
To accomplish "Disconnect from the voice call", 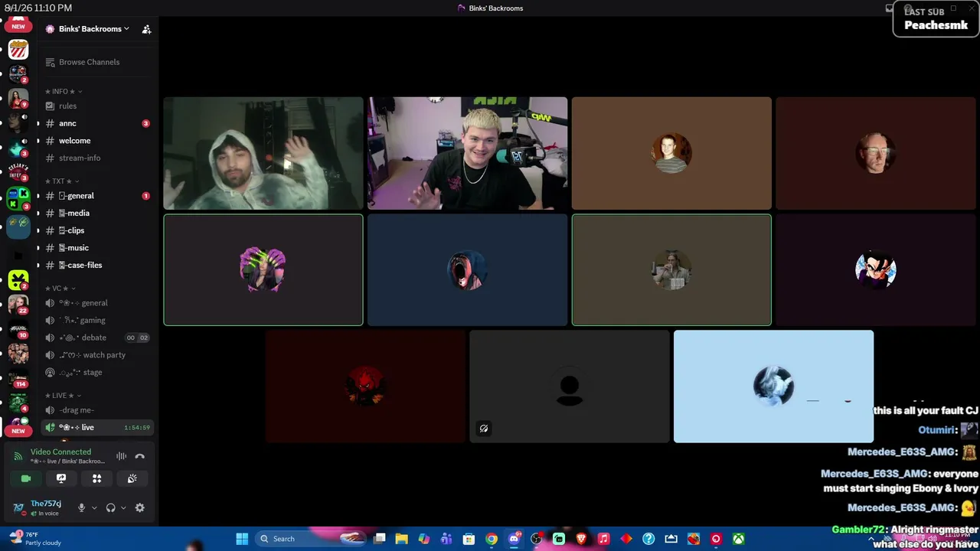I will pos(139,456).
